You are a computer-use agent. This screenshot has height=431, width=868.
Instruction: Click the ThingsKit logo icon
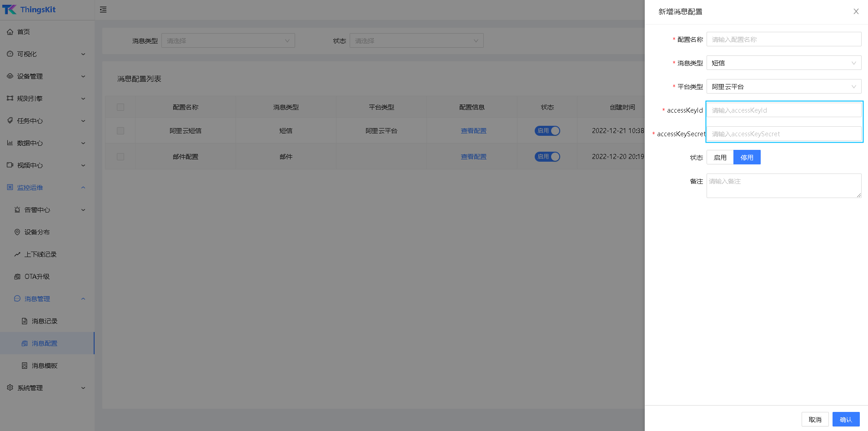[x=10, y=10]
